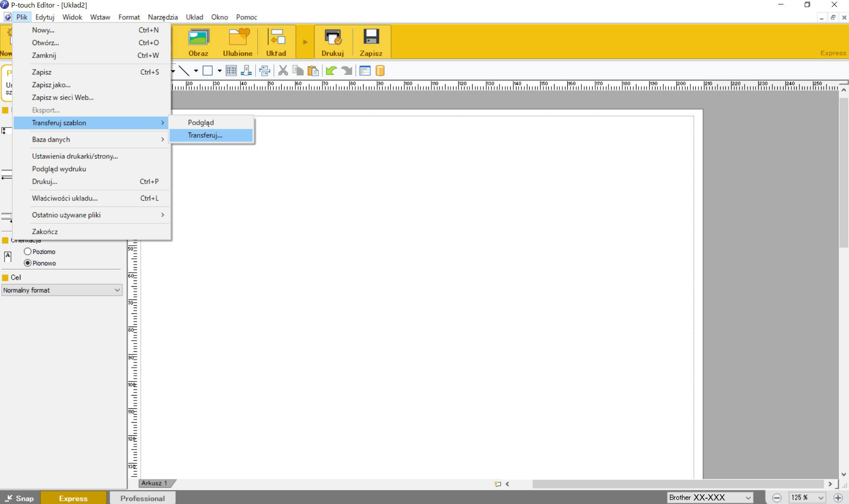Open the Normalny format dropdown
Image resolution: width=849 pixels, height=504 pixels.
click(x=62, y=290)
